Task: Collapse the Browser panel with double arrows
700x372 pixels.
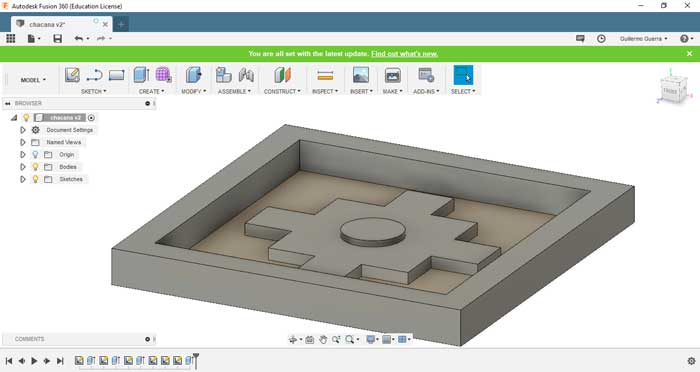Action: (x=8, y=103)
